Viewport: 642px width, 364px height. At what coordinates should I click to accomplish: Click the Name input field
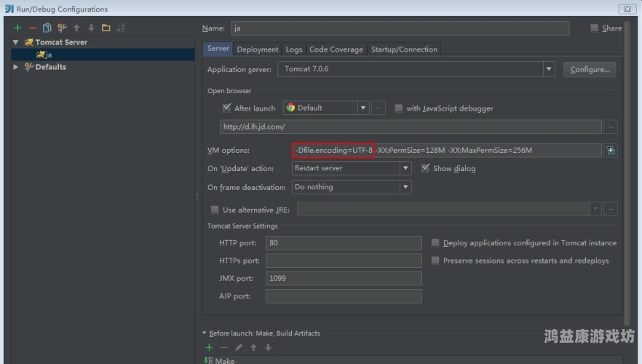[400, 28]
